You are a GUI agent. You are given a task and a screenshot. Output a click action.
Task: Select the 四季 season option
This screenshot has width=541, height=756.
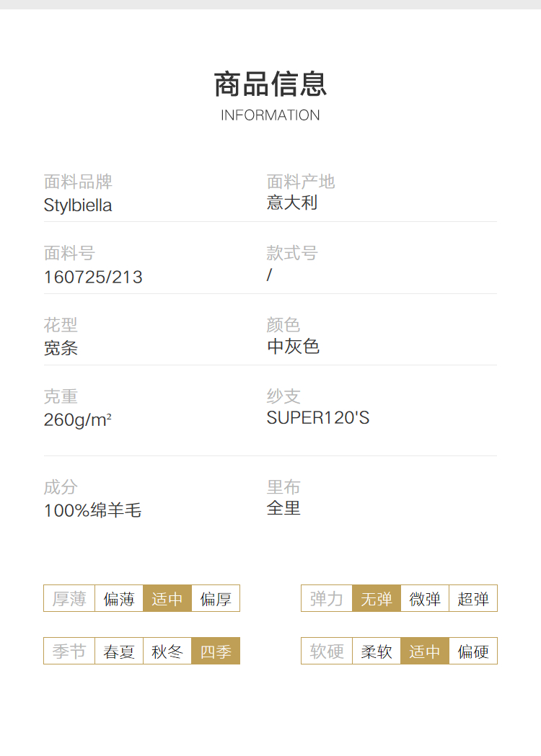216,651
